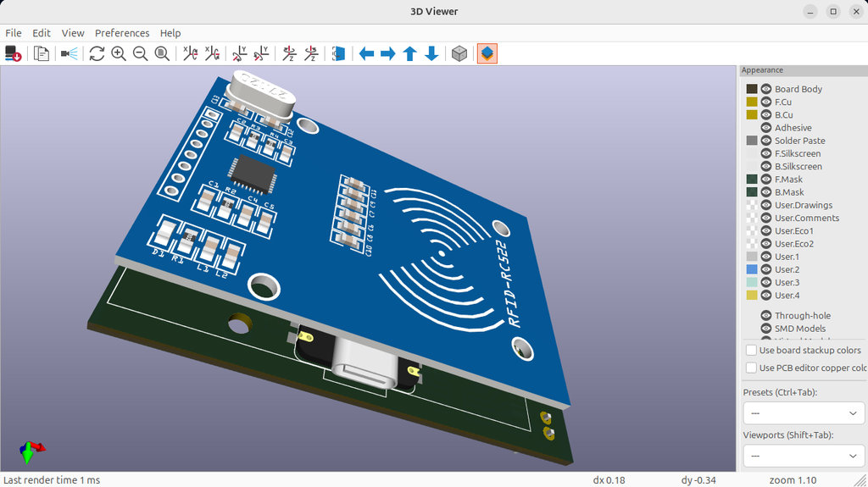Open the Edit menu

[42, 33]
